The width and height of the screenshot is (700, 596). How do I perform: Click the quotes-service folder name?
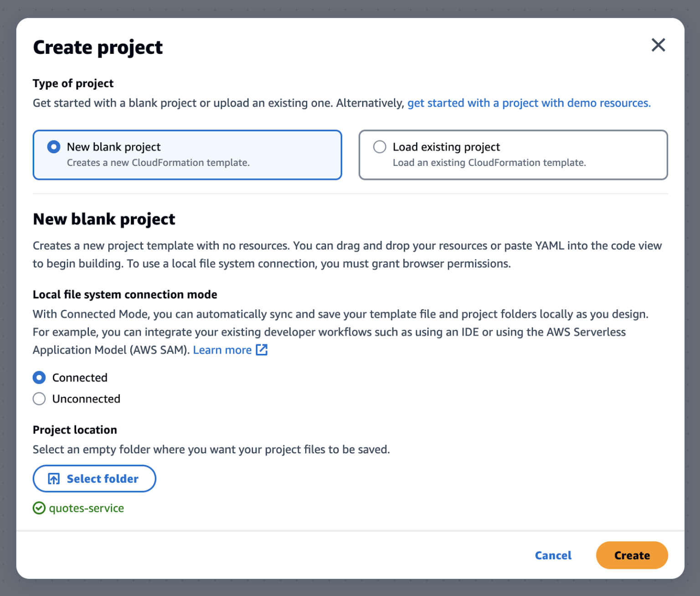click(x=87, y=508)
